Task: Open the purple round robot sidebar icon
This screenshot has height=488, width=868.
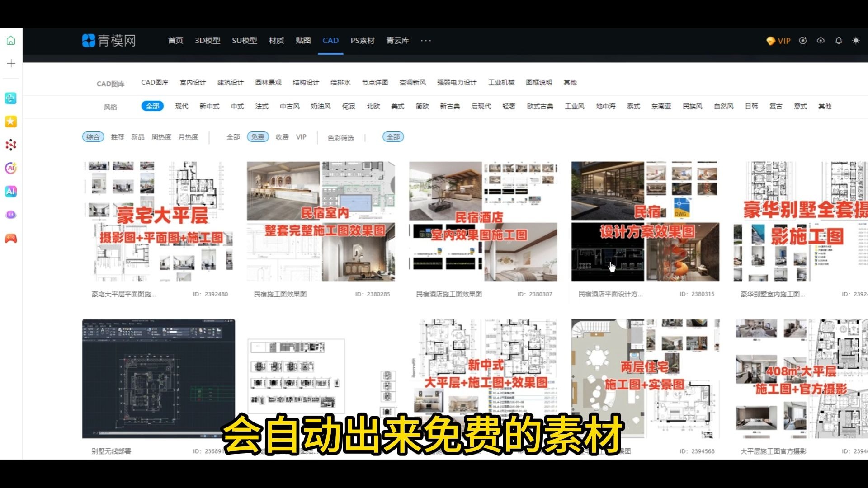Action: (x=11, y=215)
